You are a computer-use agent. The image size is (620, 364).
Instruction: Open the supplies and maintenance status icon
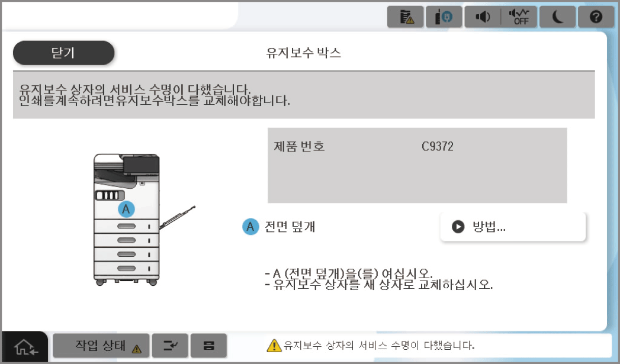point(444,17)
